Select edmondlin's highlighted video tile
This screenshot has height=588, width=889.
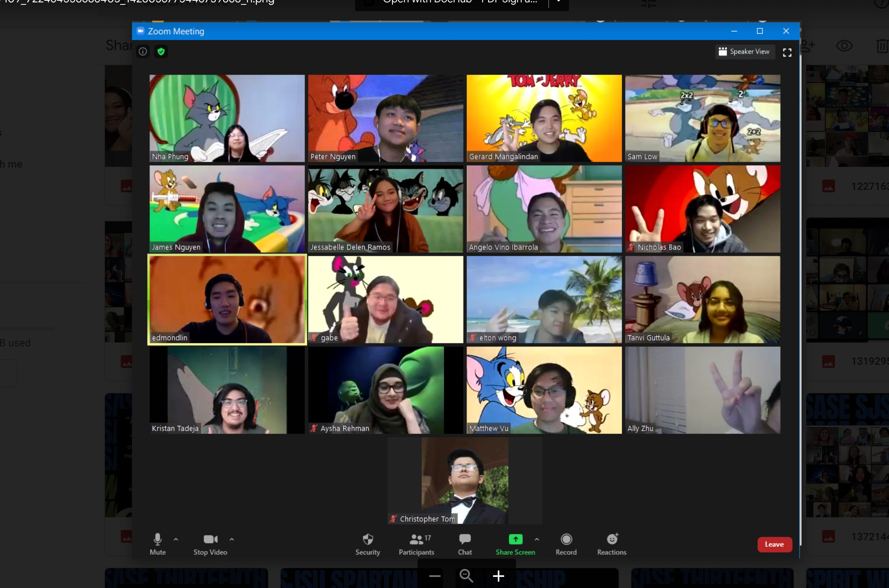coord(227,300)
